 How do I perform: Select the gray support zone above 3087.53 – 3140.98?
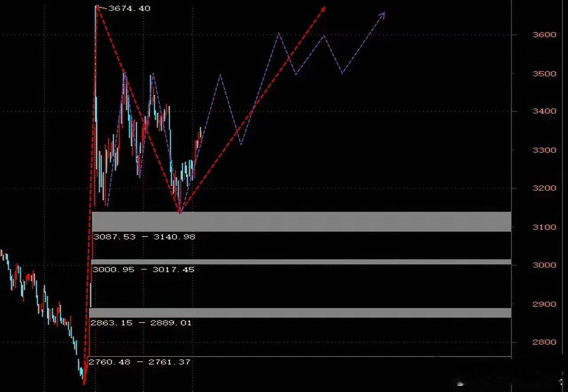click(x=301, y=221)
